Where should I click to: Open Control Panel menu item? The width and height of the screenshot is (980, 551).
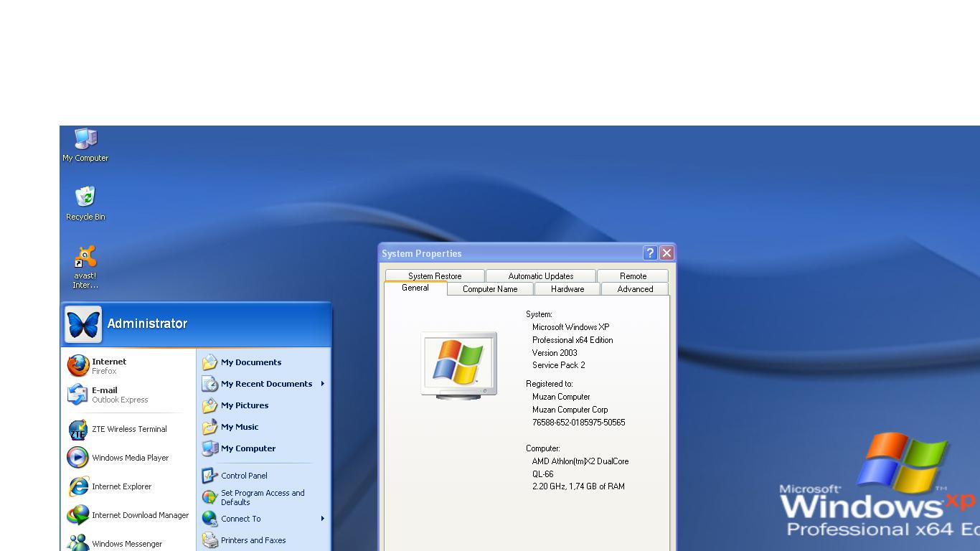tap(263, 476)
